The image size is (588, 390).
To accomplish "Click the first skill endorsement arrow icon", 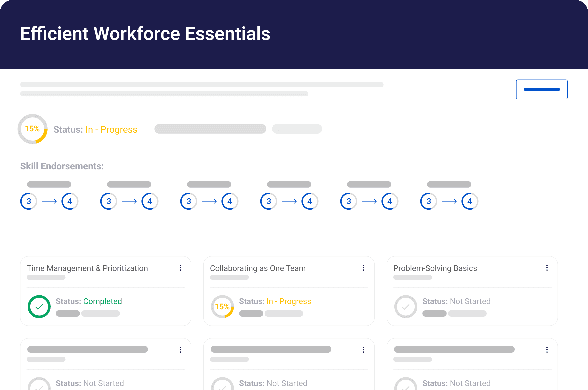I will tap(49, 201).
